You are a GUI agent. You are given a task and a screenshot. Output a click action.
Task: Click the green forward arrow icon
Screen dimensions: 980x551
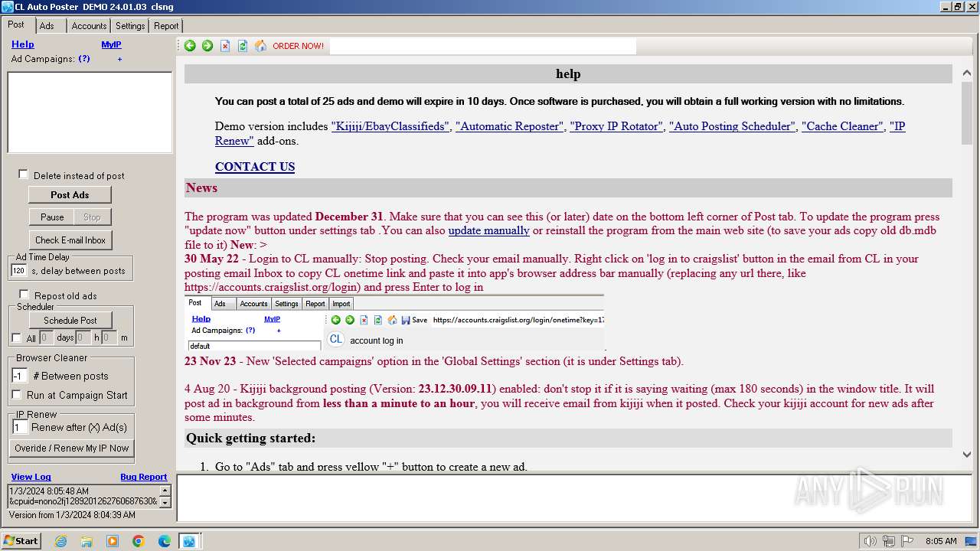point(207,46)
